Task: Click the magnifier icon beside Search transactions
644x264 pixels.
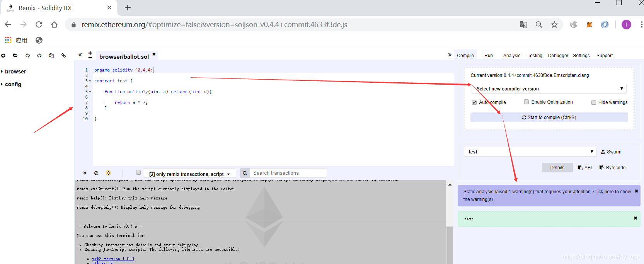Action: pos(245,173)
